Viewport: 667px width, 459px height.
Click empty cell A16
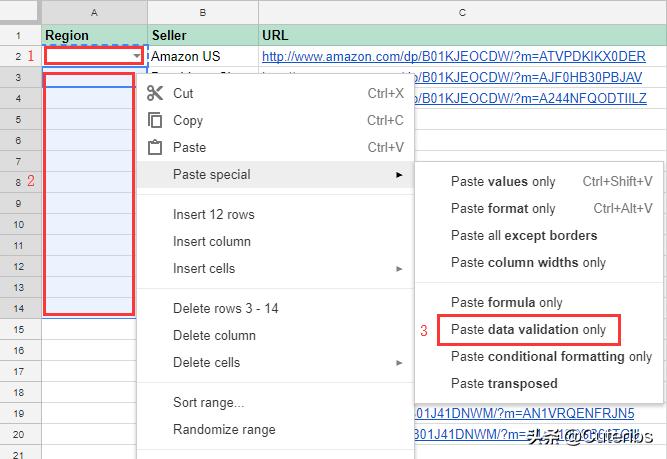pyautogui.click(x=89, y=350)
